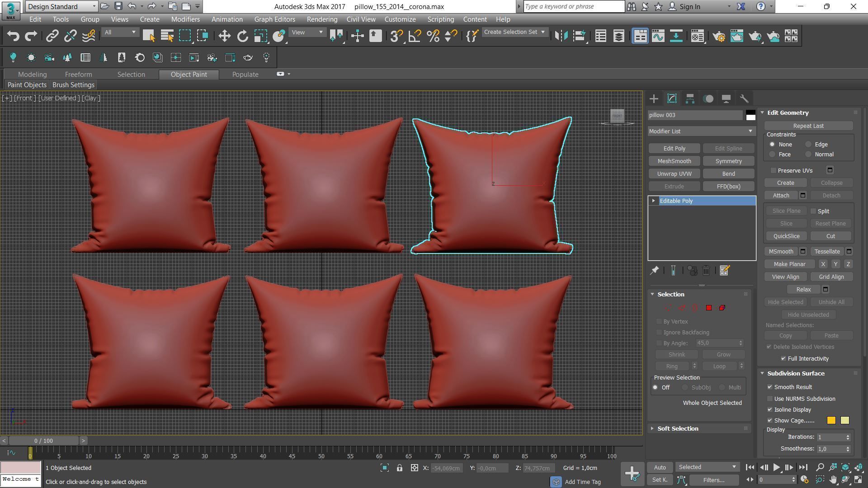Activate Bind to Space Warp tool

(89, 36)
